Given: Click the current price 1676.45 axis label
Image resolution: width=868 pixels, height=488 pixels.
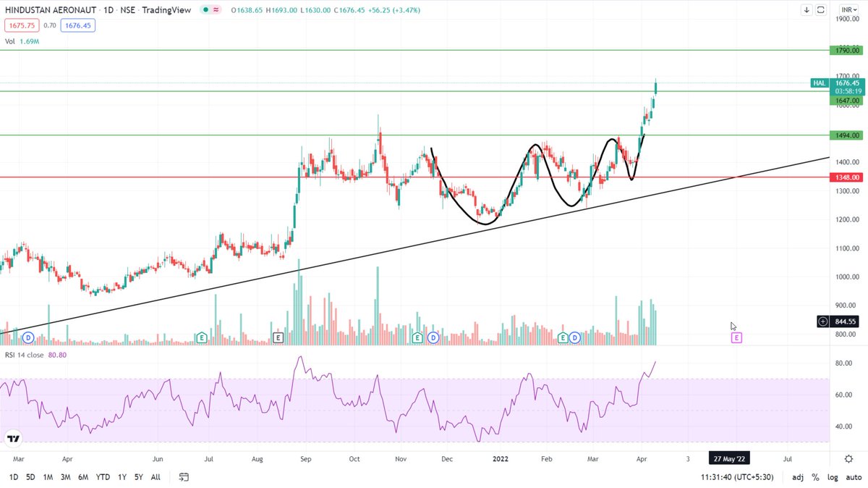Looking at the screenshot, I should (846, 83).
